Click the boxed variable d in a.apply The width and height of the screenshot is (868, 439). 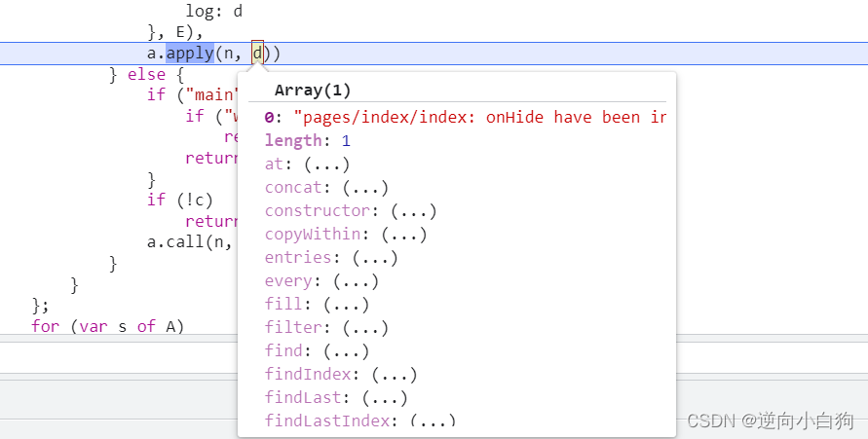click(257, 54)
